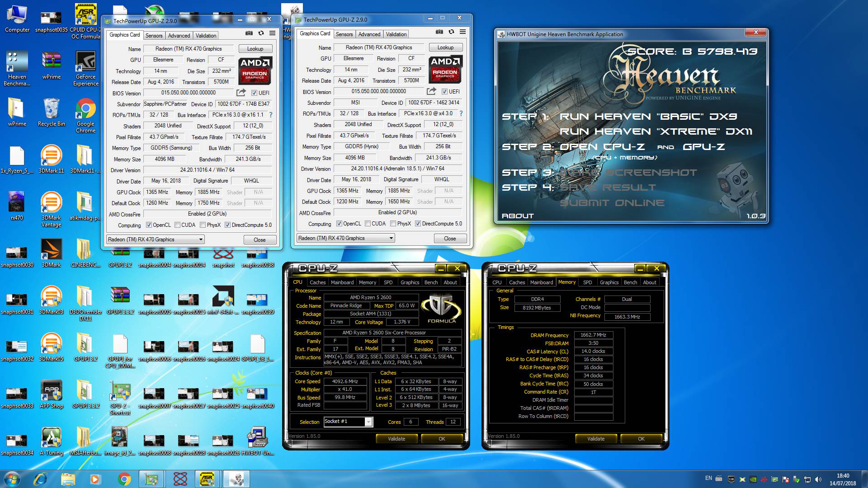Image resolution: width=868 pixels, height=488 pixels.
Task: Click BIOS share icon in left GPU-Z window
Action: tap(241, 93)
